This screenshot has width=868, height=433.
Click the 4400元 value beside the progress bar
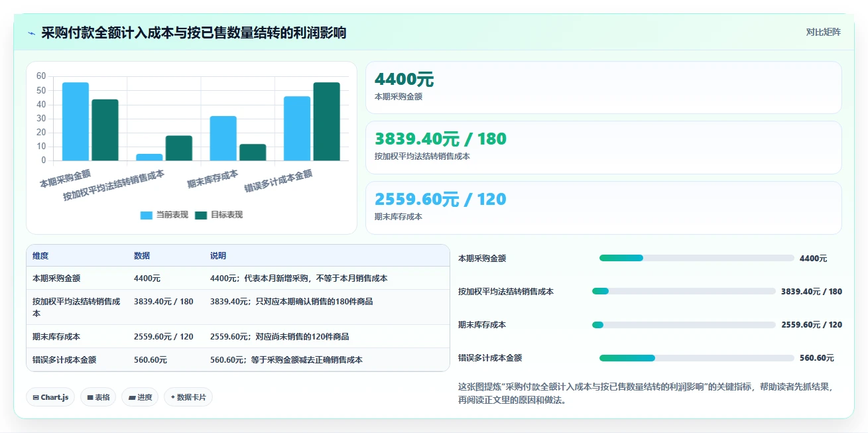pyautogui.click(x=814, y=259)
